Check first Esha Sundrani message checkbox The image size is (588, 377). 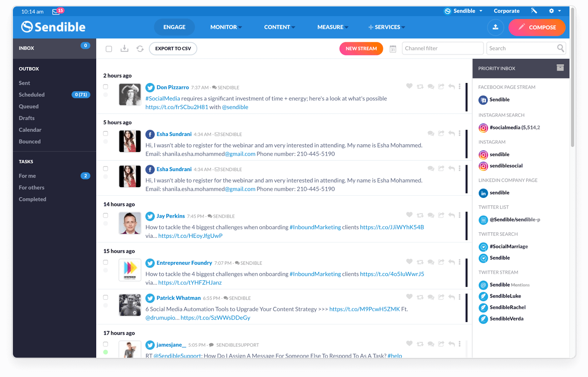[x=105, y=134]
